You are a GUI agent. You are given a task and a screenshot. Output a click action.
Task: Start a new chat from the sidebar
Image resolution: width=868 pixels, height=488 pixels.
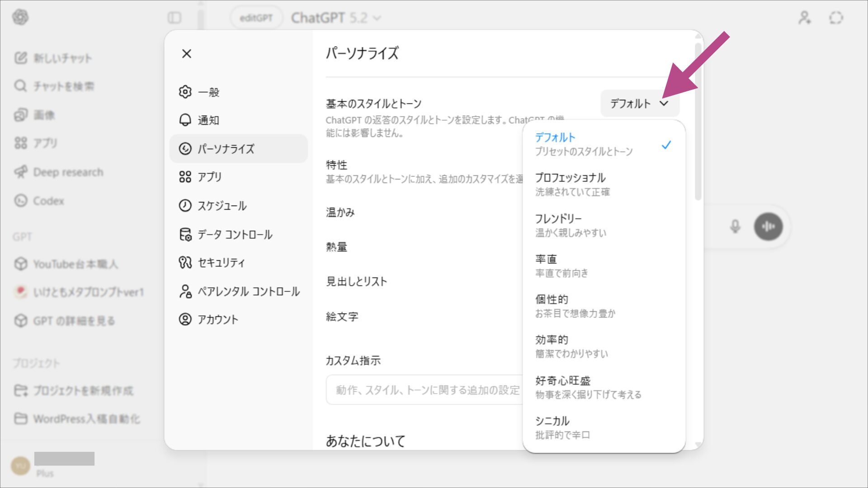pyautogui.click(x=62, y=58)
